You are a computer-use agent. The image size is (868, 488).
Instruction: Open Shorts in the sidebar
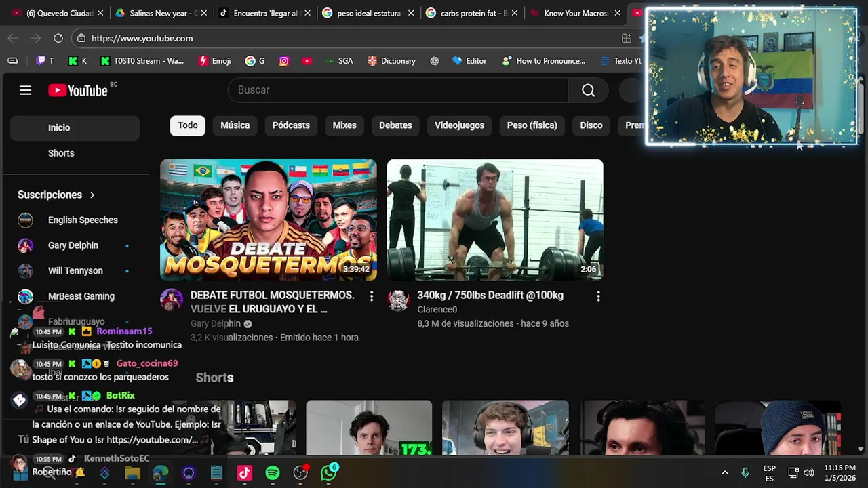pyautogui.click(x=75, y=153)
